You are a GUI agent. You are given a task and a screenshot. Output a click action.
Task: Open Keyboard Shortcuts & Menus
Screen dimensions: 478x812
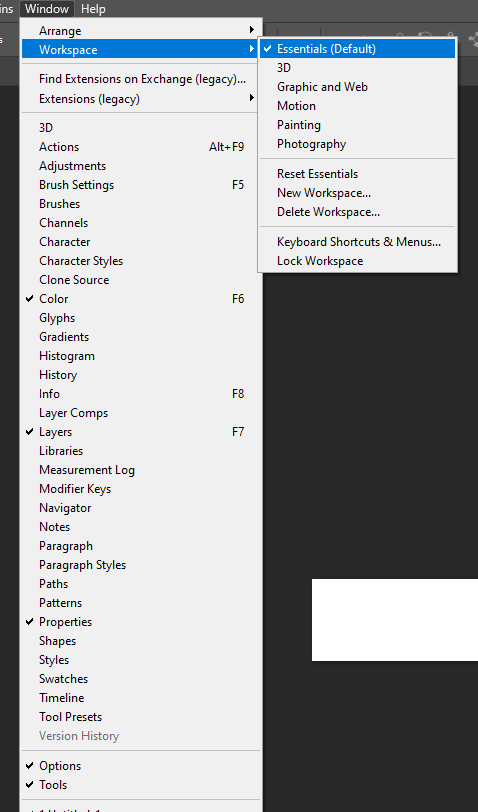(x=357, y=242)
